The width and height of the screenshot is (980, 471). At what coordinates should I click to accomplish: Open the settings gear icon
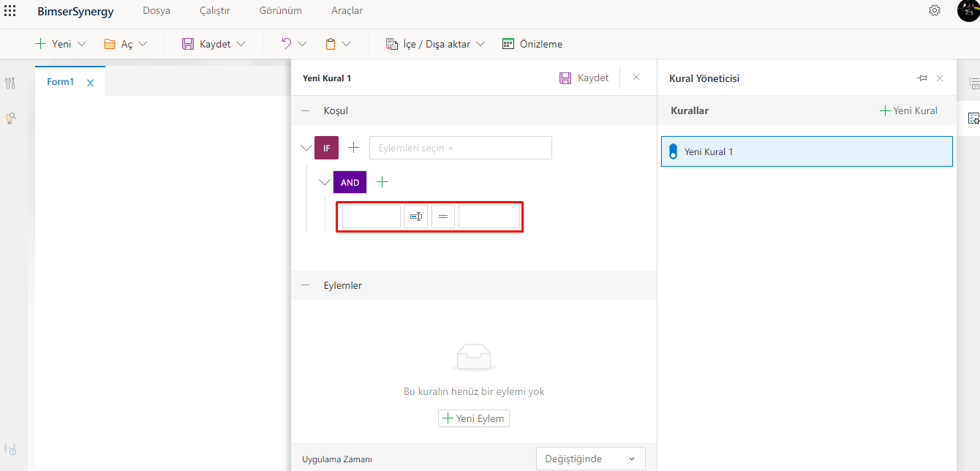[935, 10]
